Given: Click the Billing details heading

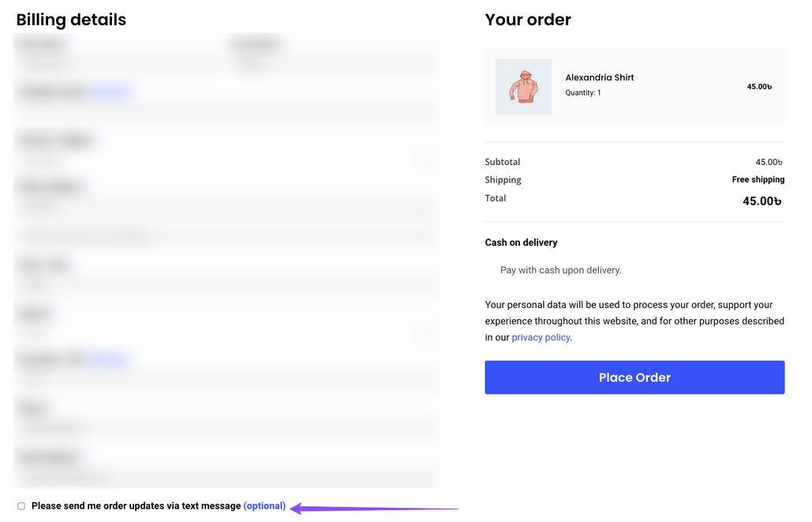Looking at the screenshot, I should pyautogui.click(x=71, y=20).
